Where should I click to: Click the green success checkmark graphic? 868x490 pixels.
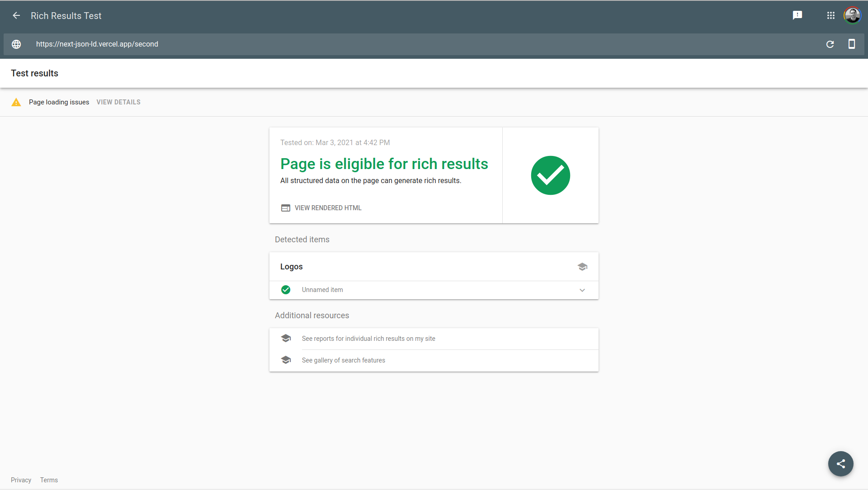550,175
